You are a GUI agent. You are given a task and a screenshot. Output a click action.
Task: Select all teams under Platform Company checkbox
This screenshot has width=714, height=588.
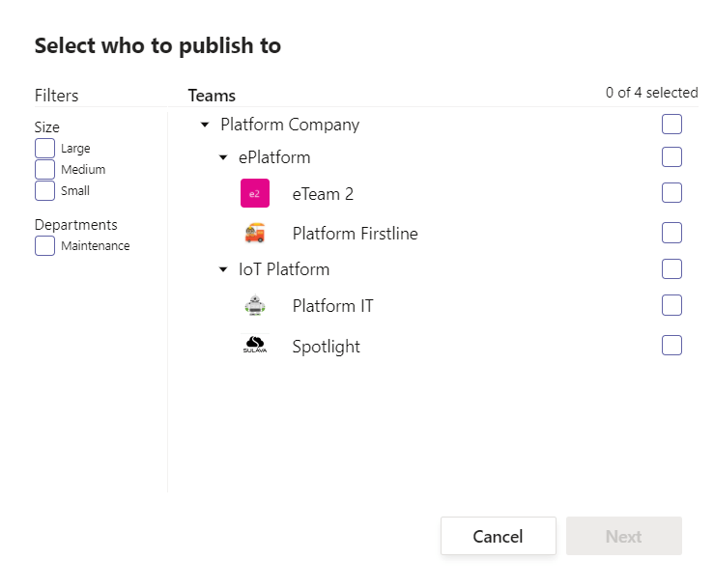coord(671,124)
